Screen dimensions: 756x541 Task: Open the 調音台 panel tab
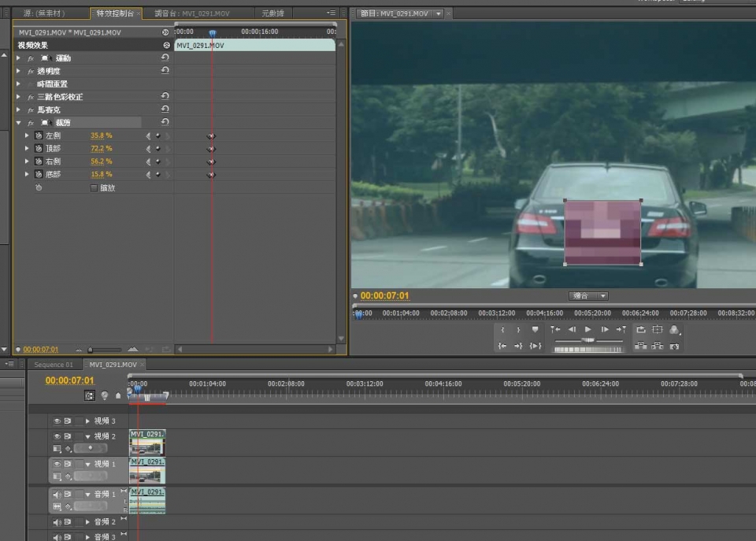pyautogui.click(x=185, y=13)
